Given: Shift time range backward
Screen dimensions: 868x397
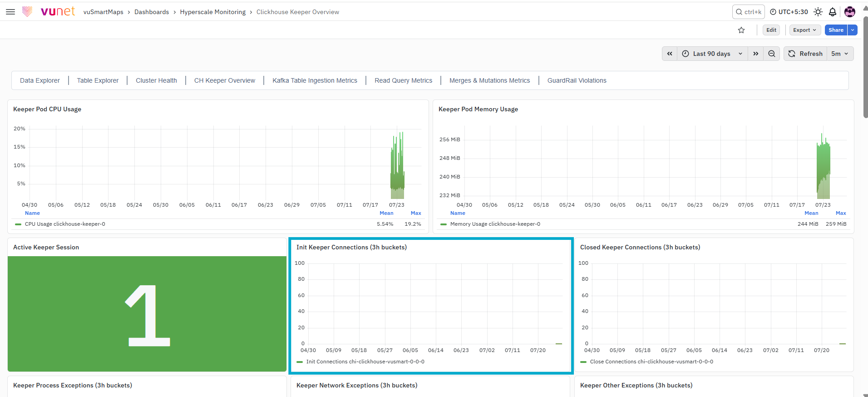Looking at the screenshot, I should 670,54.
